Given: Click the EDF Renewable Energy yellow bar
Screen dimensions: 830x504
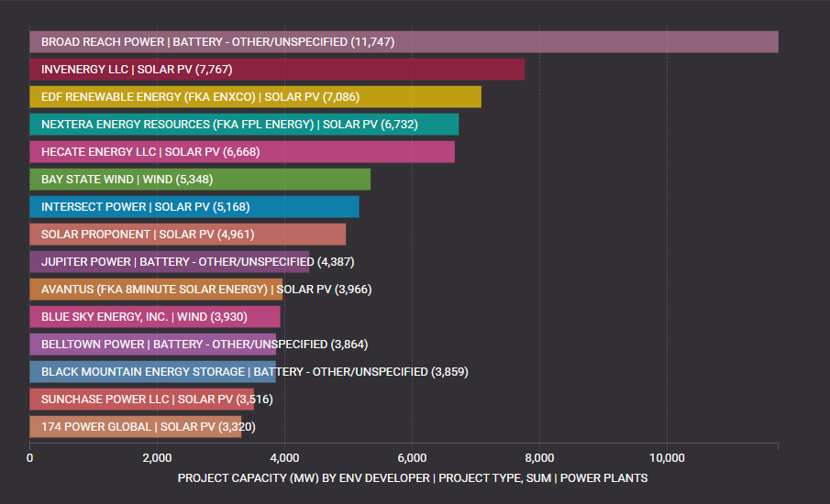Looking at the screenshot, I should [x=255, y=97].
